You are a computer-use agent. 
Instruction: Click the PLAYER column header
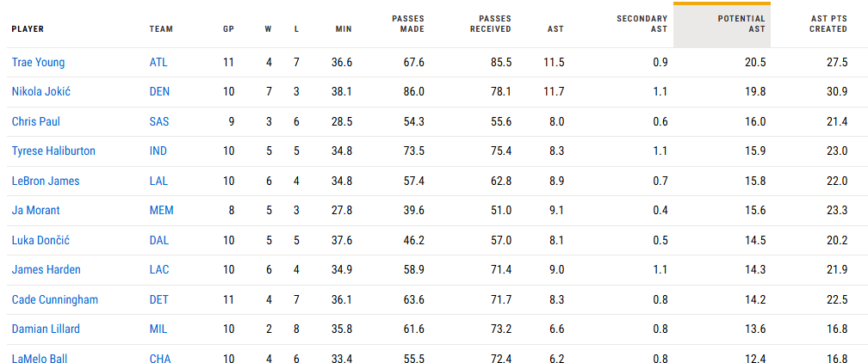coord(28,29)
